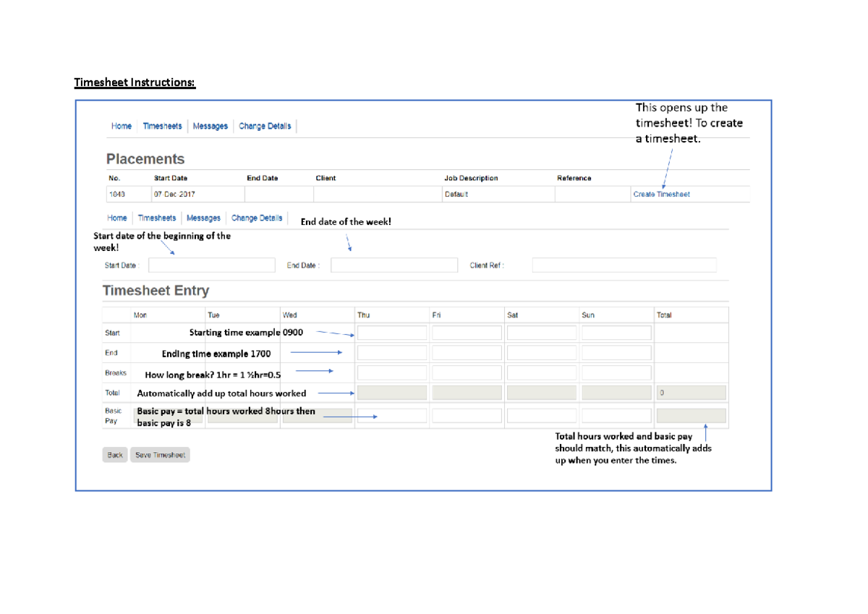Open Messages from the lower navigation
This screenshot has height=614, width=868.
[203, 217]
